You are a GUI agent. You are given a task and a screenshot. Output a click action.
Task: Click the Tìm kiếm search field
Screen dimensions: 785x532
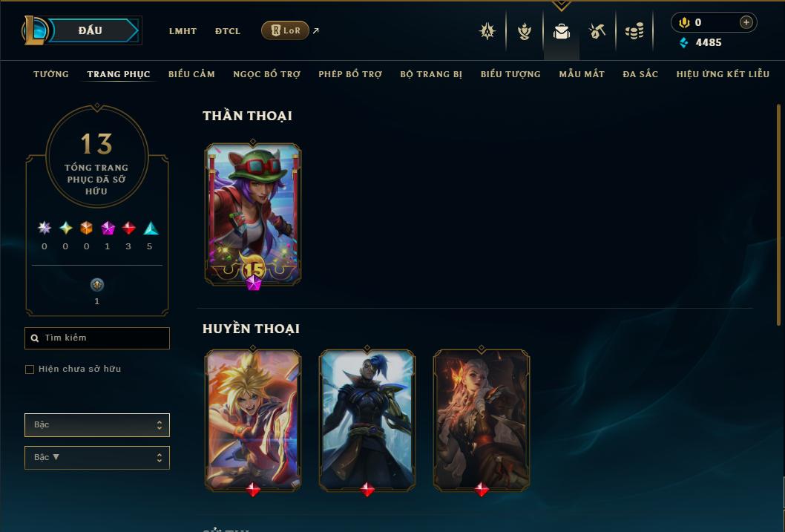[97, 338]
